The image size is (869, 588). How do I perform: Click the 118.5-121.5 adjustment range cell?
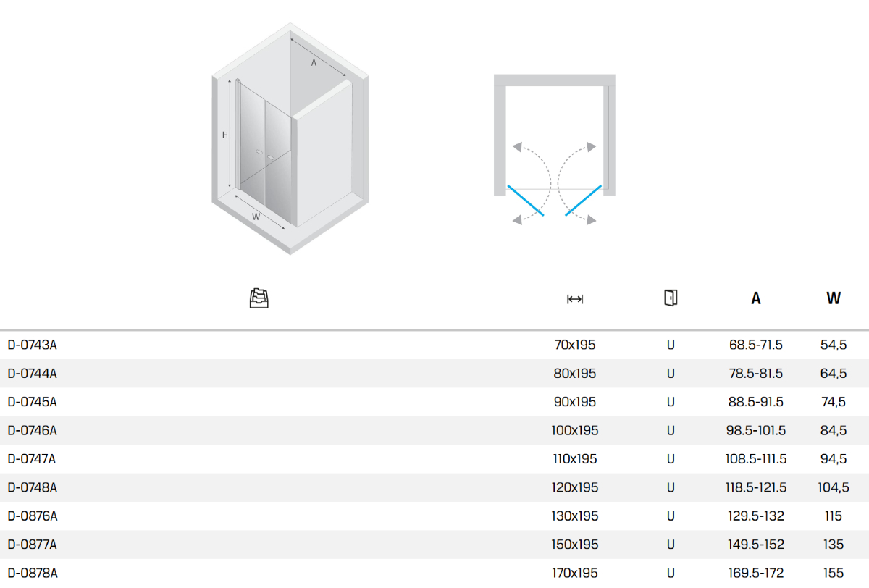[756, 487]
